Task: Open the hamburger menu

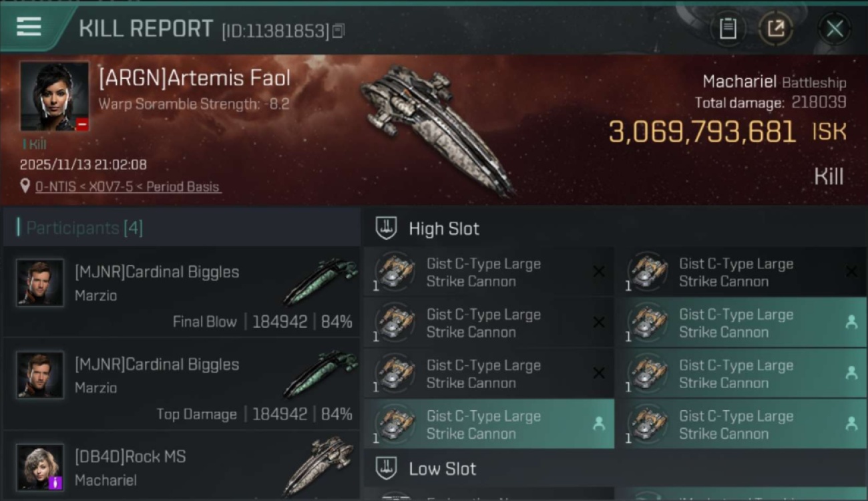Action: coord(29,27)
